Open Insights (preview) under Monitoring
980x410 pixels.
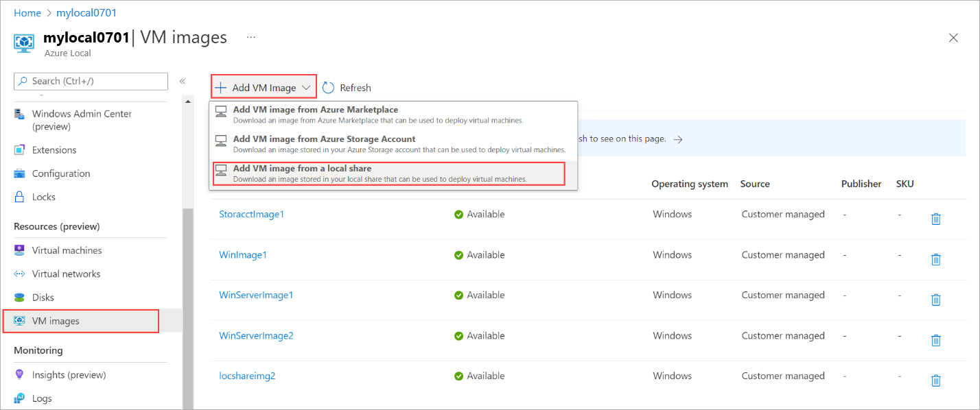tap(69, 375)
